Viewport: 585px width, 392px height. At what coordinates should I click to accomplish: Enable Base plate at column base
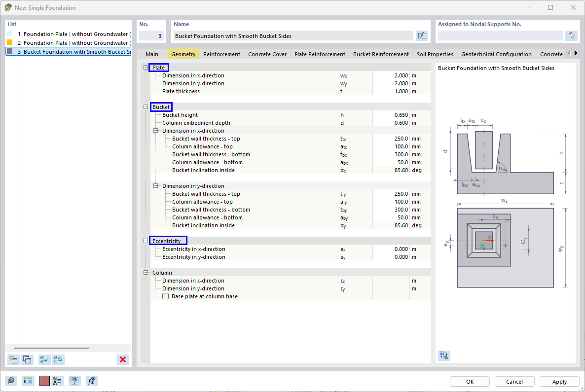pos(165,296)
